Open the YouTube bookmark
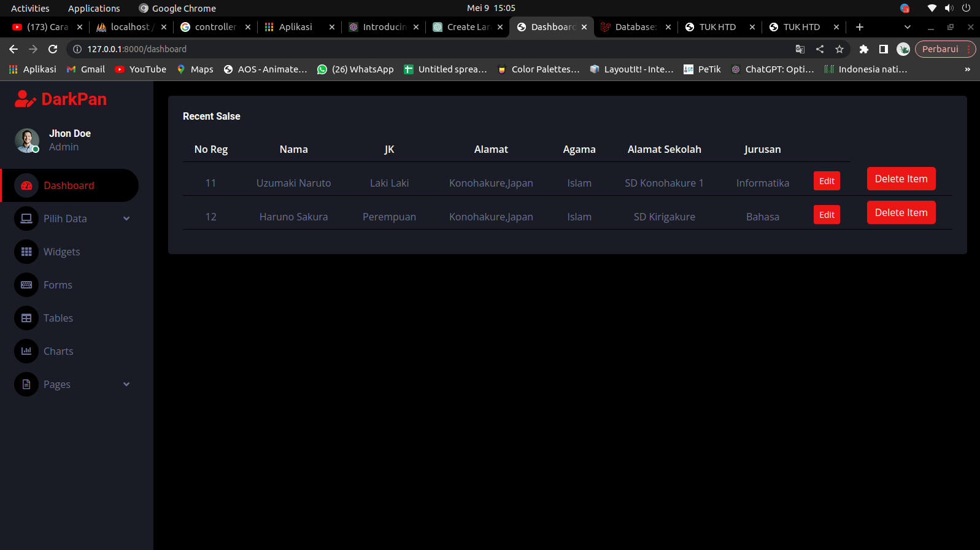980x550 pixels. [x=141, y=69]
